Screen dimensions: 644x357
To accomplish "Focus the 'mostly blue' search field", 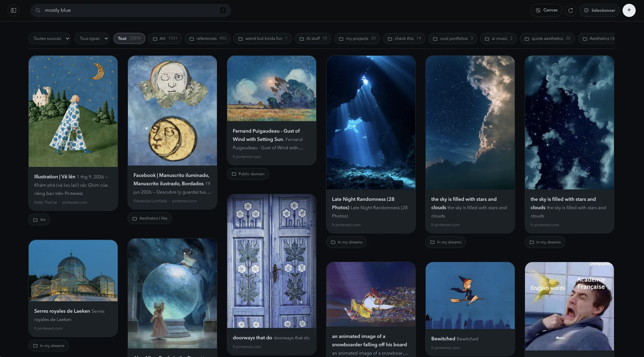I will (131, 10).
